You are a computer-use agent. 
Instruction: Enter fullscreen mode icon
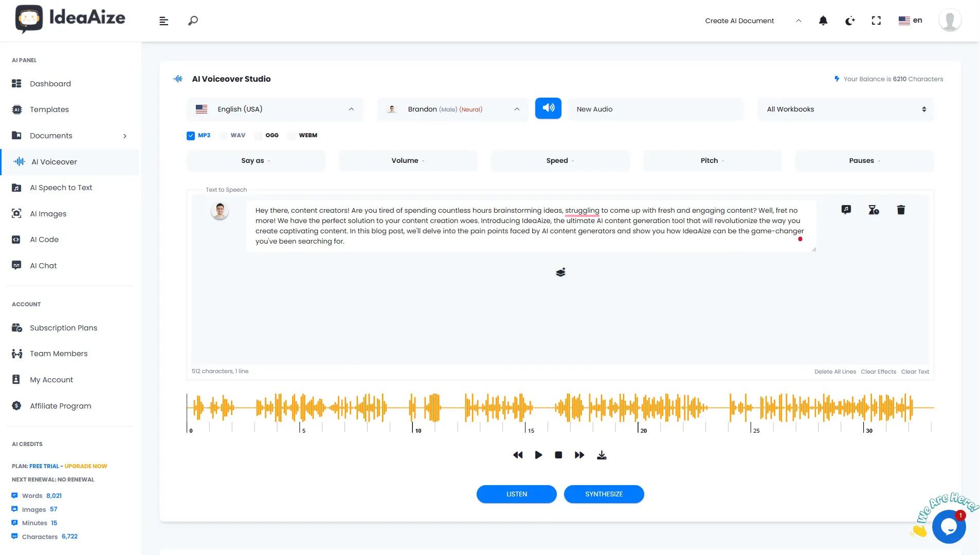[x=877, y=21]
